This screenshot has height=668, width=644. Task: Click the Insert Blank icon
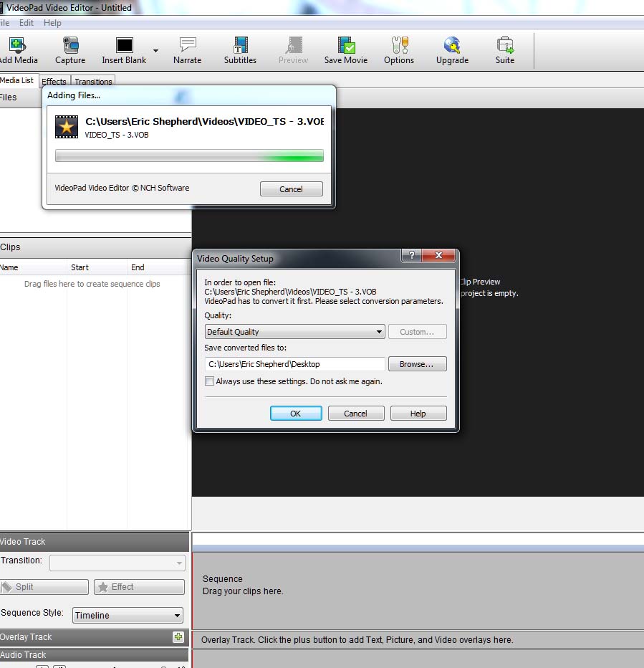point(124,46)
